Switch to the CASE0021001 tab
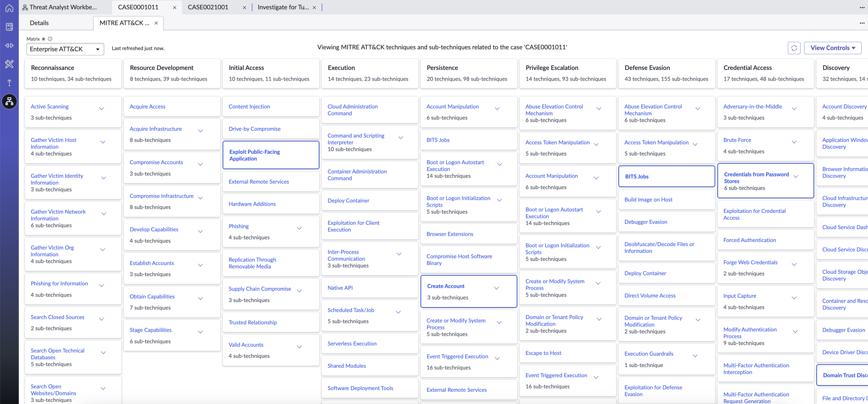 [x=208, y=7]
